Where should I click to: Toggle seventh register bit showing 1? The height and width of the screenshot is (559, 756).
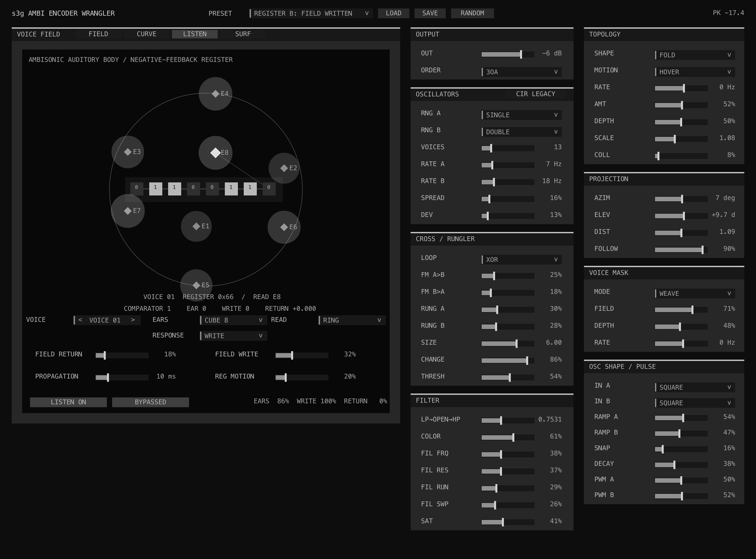point(250,189)
